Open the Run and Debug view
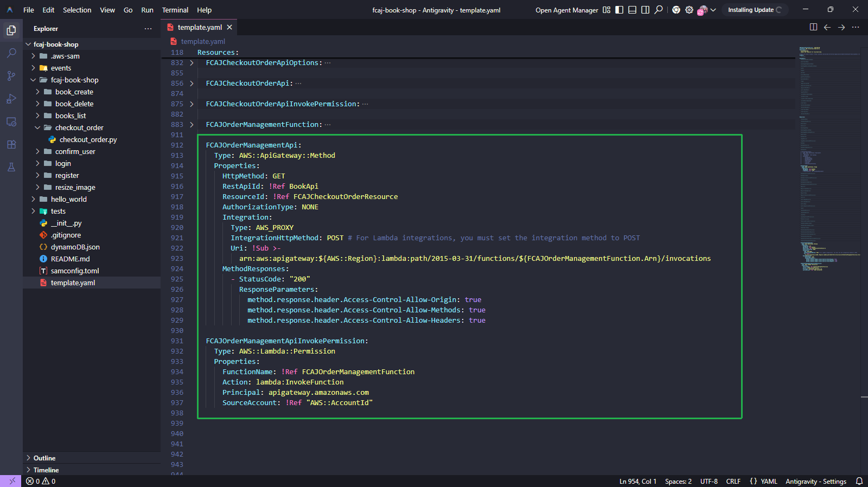Image resolution: width=868 pixels, height=487 pixels. [x=11, y=99]
